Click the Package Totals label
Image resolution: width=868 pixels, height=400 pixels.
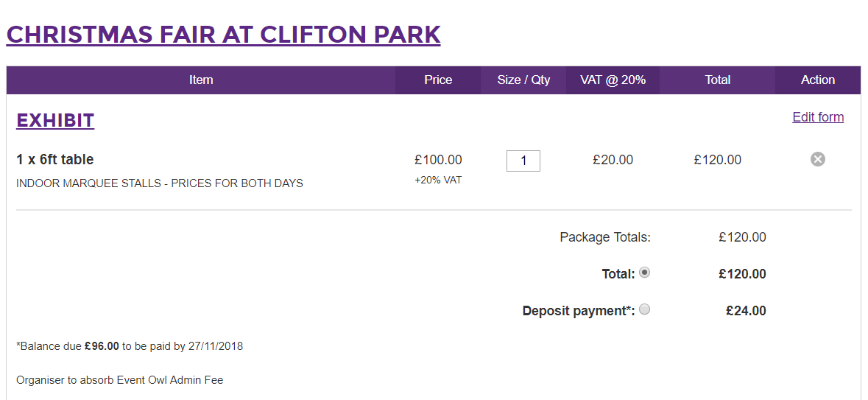coord(605,238)
